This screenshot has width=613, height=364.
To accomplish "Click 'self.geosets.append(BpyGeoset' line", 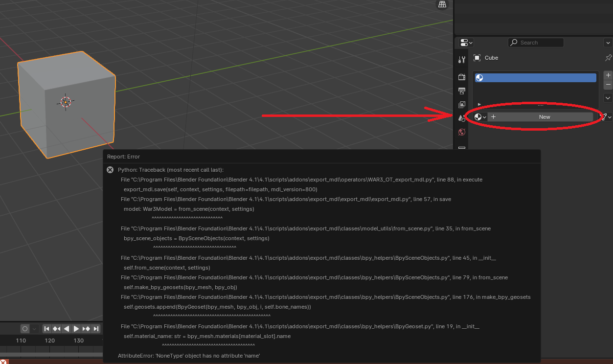I will pyautogui.click(x=217, y=307).
